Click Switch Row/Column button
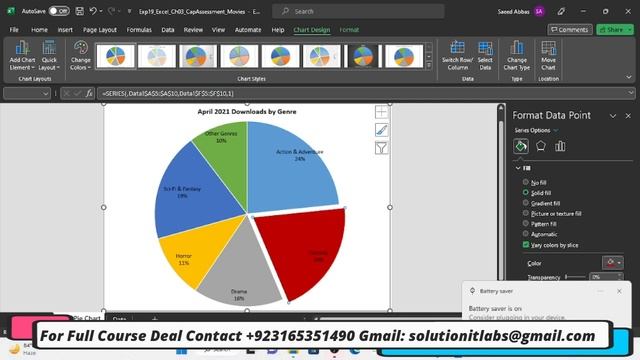The image size is (640, 360). [x=458, y=56]
